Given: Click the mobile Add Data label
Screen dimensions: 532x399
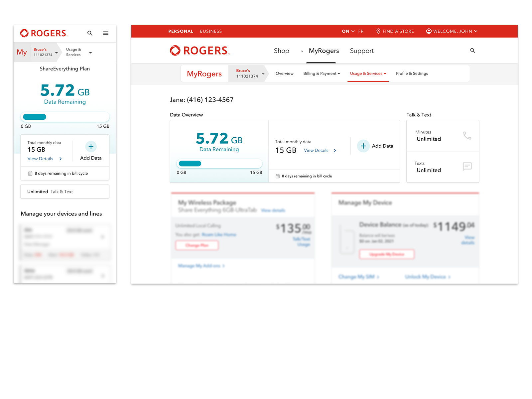Looking at the screenshot, I should tap(91, 158).
